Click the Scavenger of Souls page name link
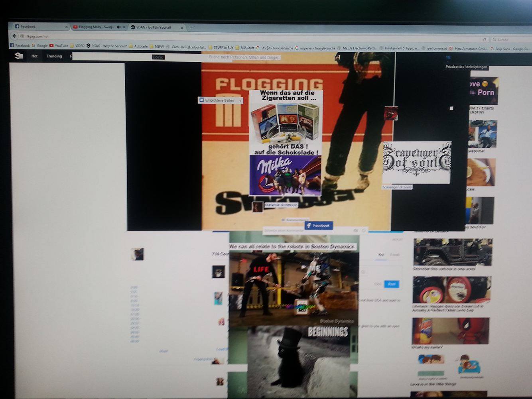Viewport: 532px width, 399px height. pyautogui.click(x=397, y=187)
